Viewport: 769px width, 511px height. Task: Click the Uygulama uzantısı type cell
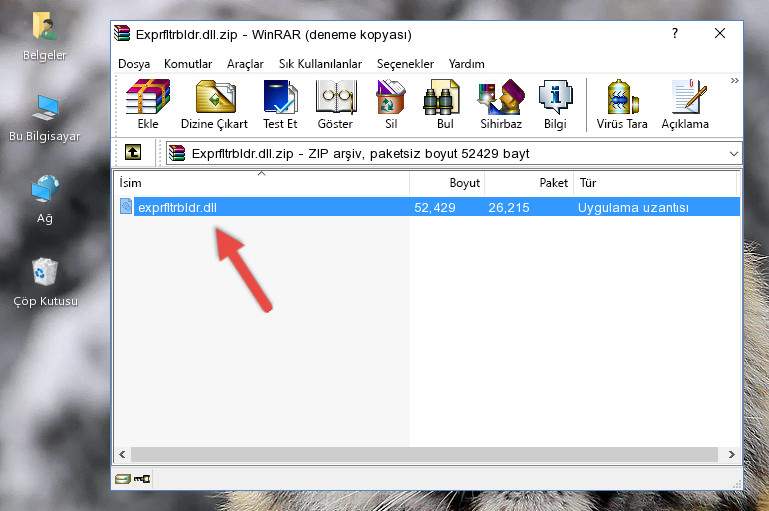coord(633,207)
